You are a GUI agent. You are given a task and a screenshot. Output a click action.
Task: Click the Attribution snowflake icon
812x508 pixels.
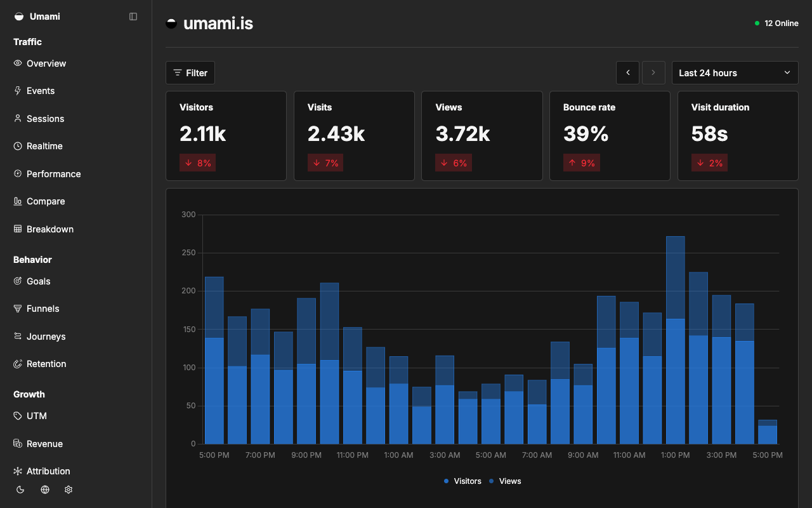pos(18,471)
